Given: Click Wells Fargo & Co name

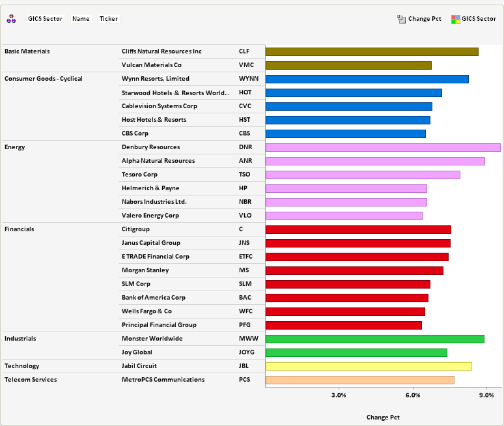Looking at the screenshot, I should point(147,311).
